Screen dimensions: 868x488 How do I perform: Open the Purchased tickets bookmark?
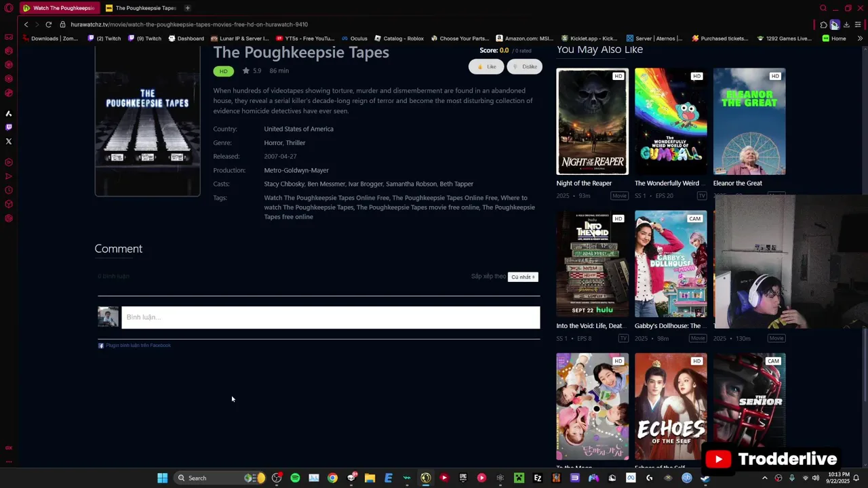[719, 39]
